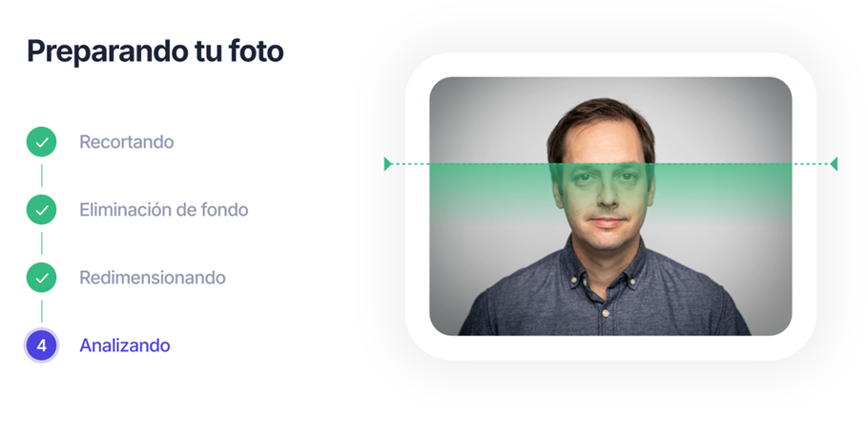Image resolution: width=868 pixels, height=441 pixels.
Task: Click the portrait photo being analyzed
Action: click(x=610, y=206)
